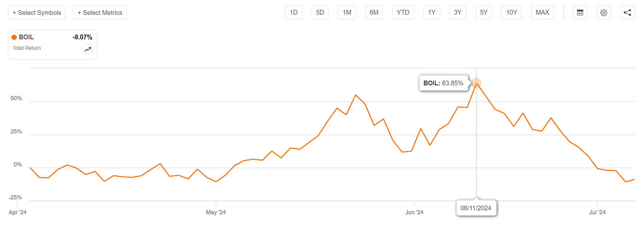Open the Select Metrics picker
This screenshot has height=225, width=644.
(100, 12)
